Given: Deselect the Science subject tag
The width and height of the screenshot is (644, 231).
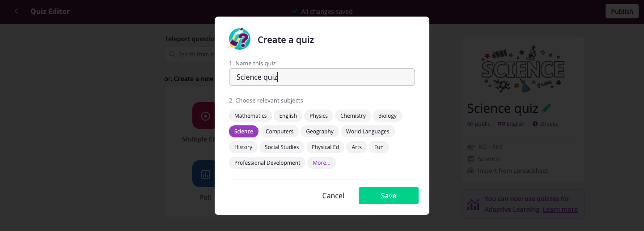Looking at the screenshot, I should (244, 131).
